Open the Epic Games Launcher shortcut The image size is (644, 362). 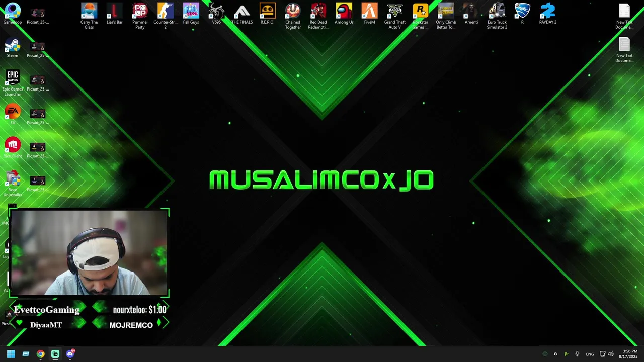(x=13, y=83)
